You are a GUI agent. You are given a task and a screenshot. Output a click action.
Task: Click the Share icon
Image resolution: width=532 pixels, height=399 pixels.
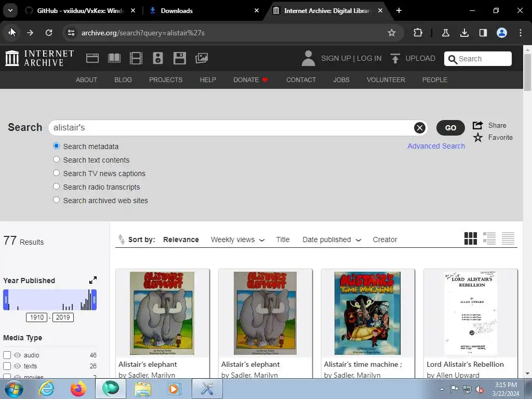478,125
